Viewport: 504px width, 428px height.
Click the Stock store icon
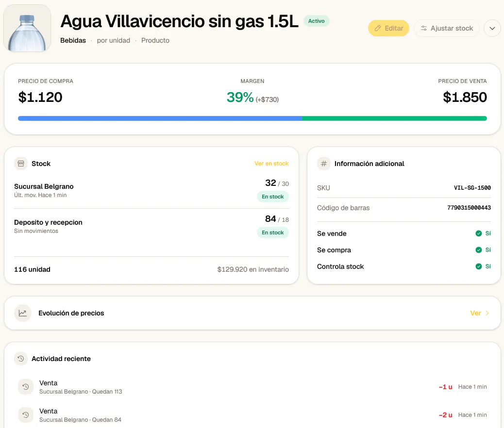click(21, 164)
